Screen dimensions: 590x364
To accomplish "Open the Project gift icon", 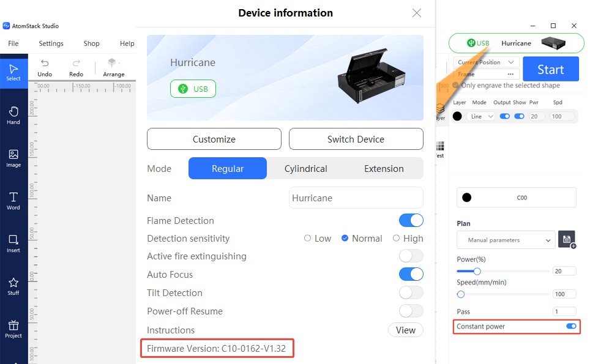I will (x=13, y=329).
